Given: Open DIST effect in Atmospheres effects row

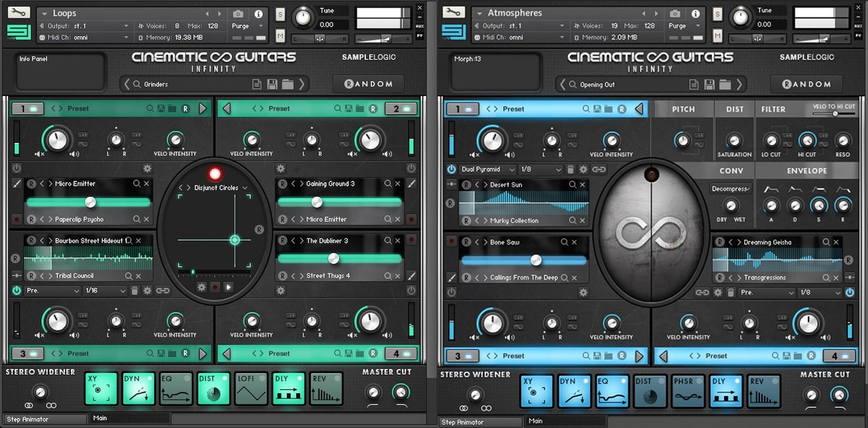Looking at the screenshot, I should [x=651, y=391].
